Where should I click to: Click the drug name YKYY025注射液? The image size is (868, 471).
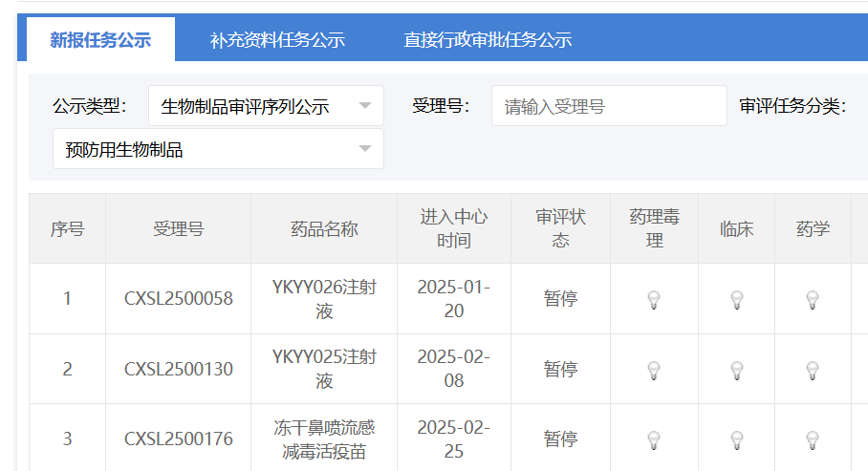324,369
